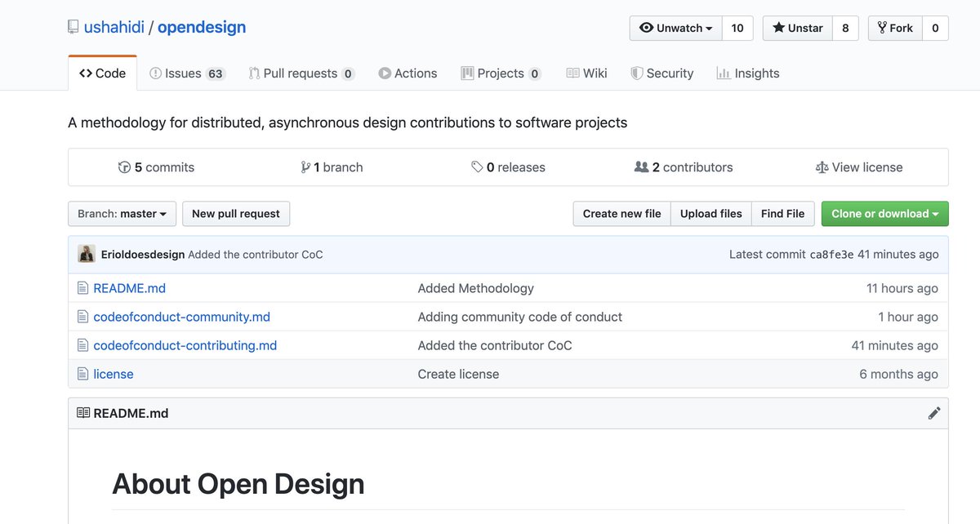Unstar the repository

click(x=798, y=28)
